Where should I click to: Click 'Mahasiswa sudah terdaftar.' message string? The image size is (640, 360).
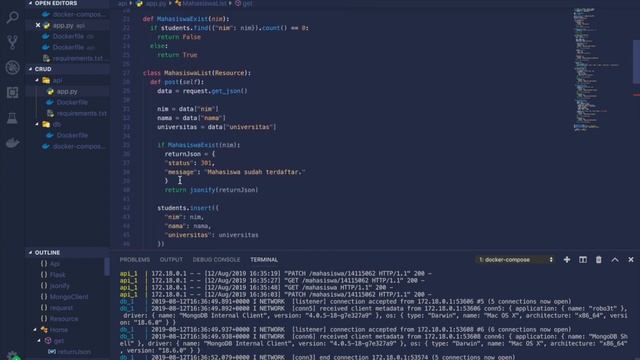[255, 172]
